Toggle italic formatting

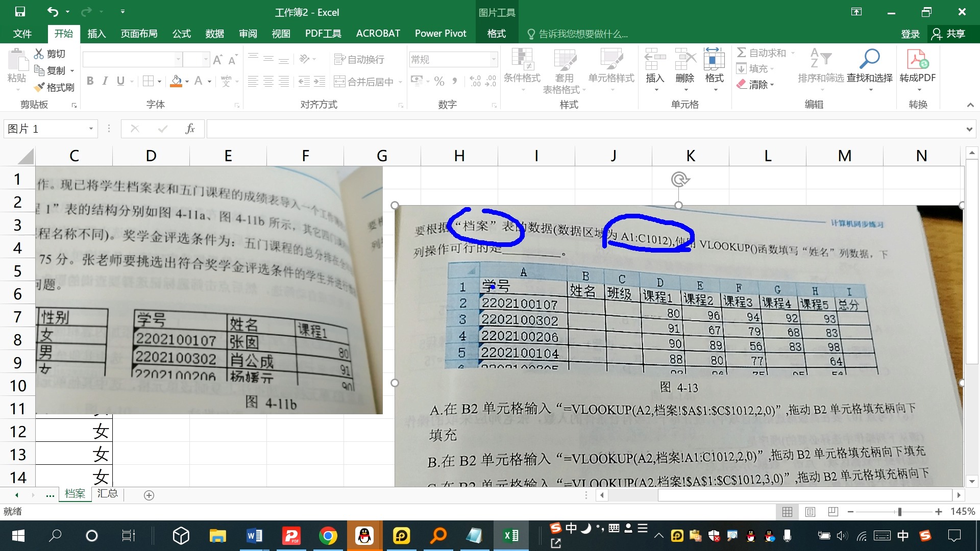(105, 81)
